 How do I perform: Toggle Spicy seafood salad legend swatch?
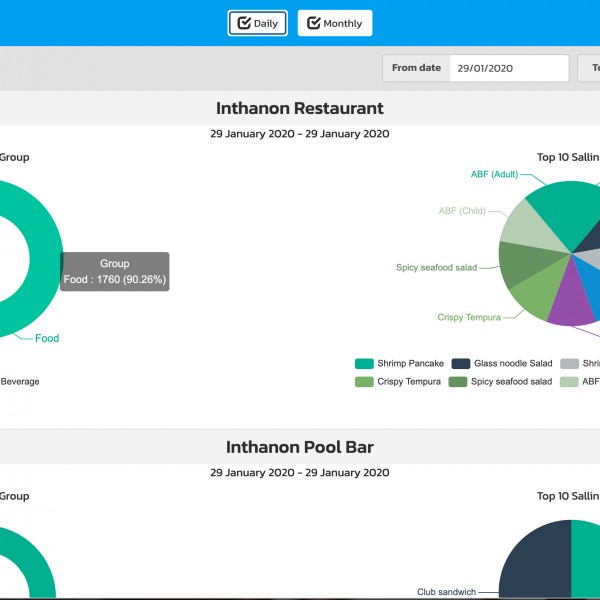(x=458, y=382)
